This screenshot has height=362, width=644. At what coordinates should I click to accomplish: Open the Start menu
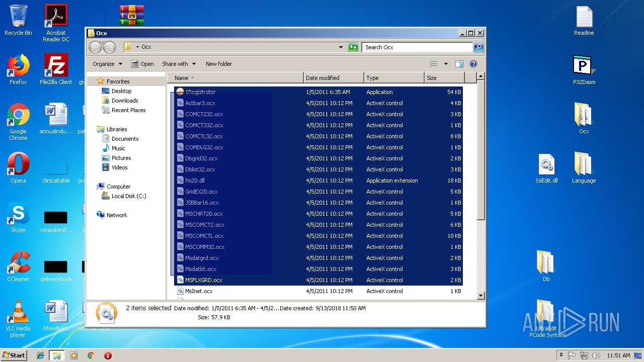(14, 355)
